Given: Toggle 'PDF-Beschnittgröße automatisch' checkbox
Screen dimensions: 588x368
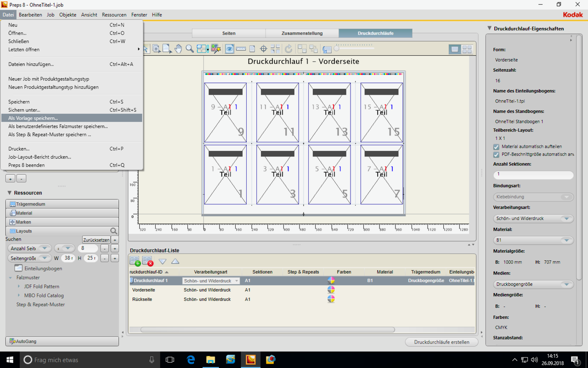Looking at the screenshot, I should point(496,155).
